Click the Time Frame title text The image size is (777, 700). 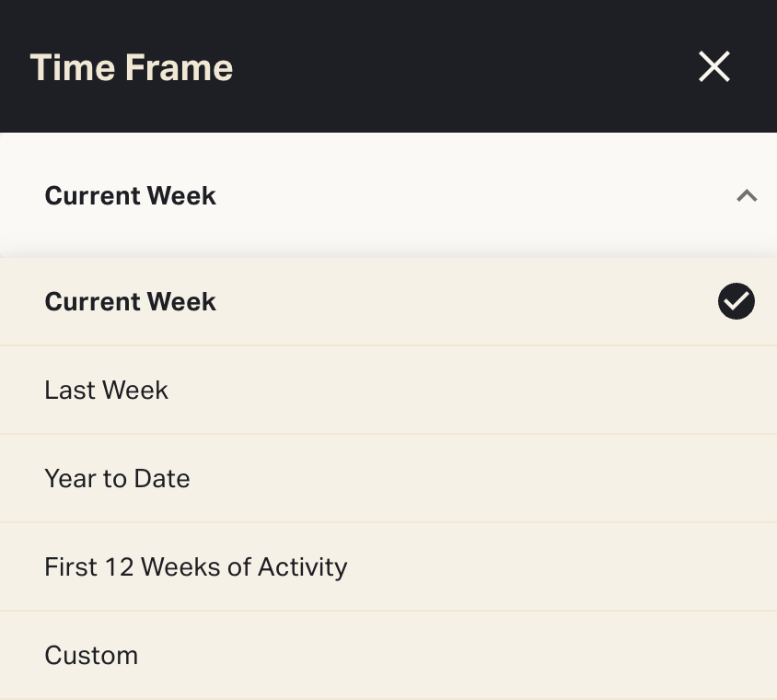coord(132,67)
